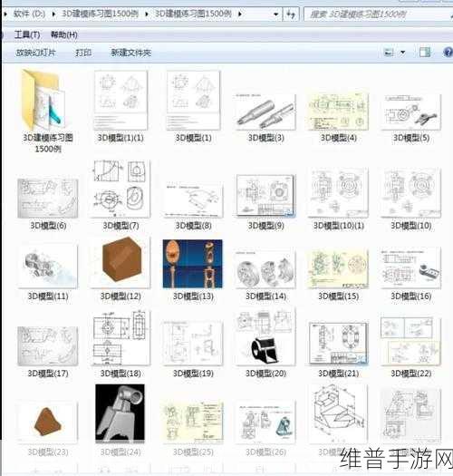Expand arrow after first 3D建模练习图1500例 segment
The image size is (453, 476).
(x=147, y=14)
